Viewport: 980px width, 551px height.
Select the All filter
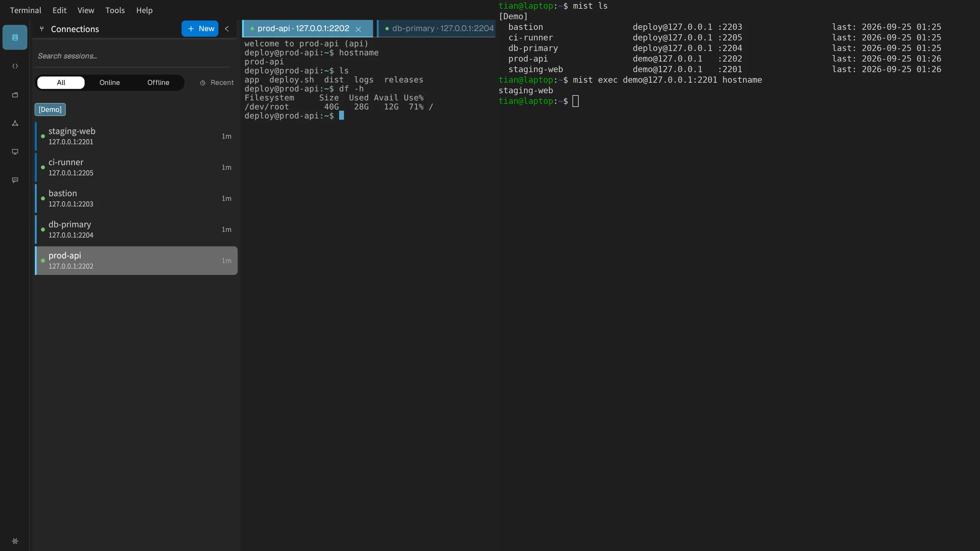point(61,83)
